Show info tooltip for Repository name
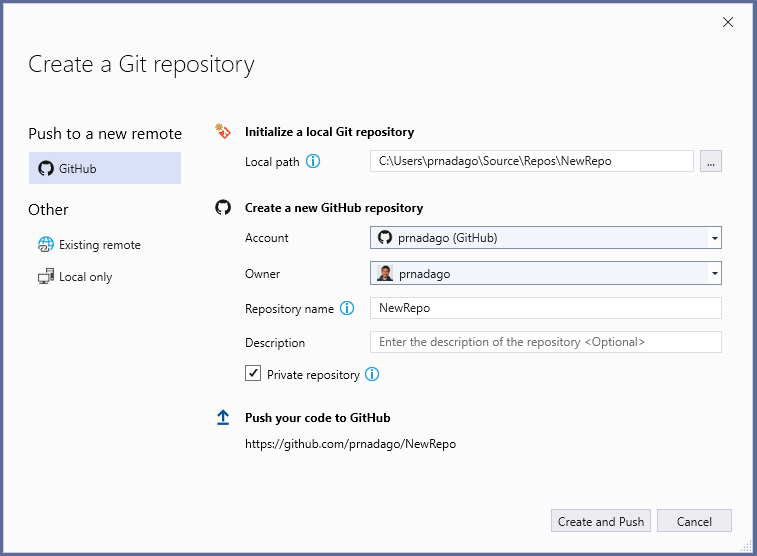The height and width of the screenshot is (556, 757). click(x=347, y=308)
